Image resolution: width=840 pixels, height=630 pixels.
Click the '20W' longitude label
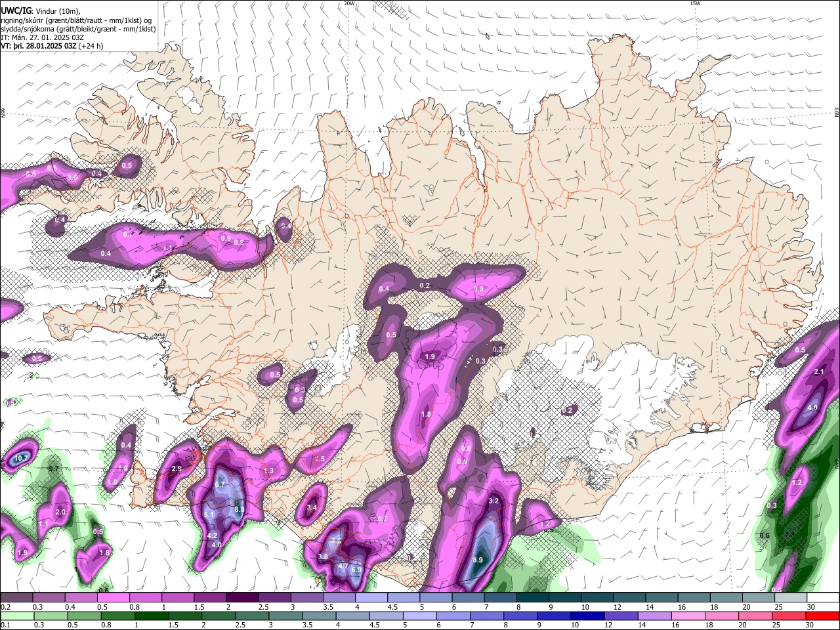(x=349, y=3)
